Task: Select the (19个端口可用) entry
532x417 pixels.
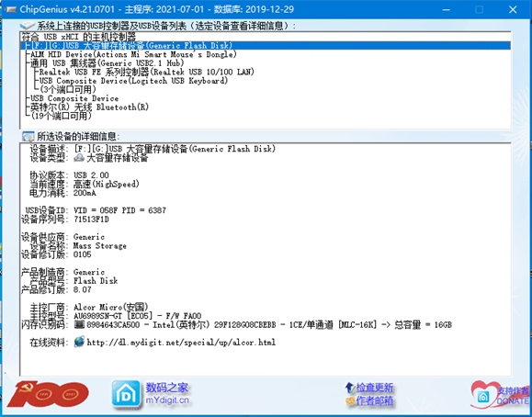Action: pos(61,116)
